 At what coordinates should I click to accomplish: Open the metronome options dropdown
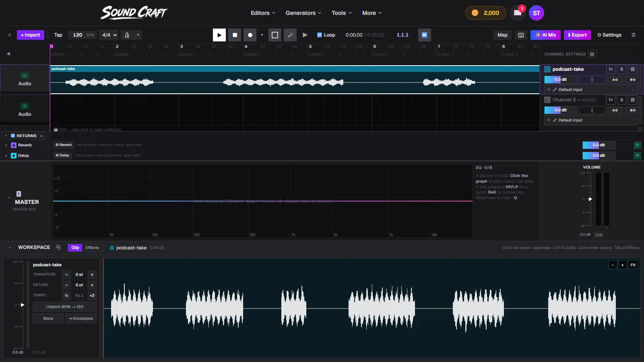[x=138, y=35]
